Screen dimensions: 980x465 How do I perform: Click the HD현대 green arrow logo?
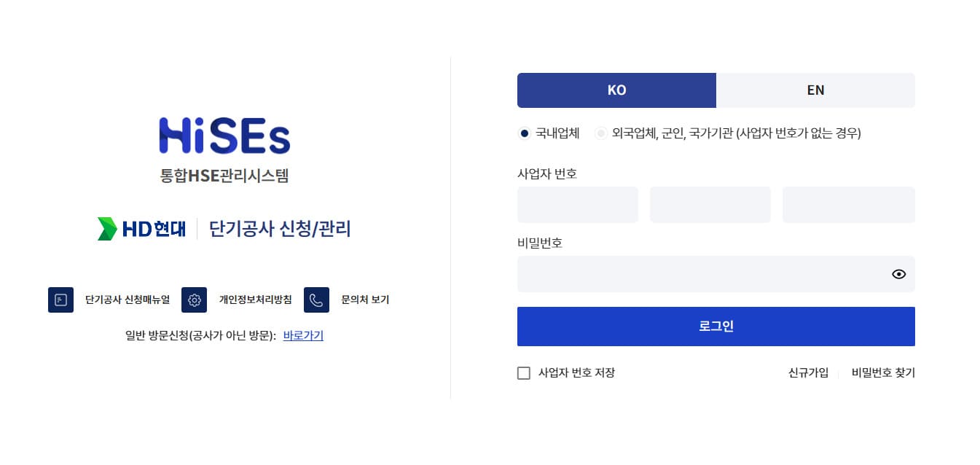(x=105, y=229)
